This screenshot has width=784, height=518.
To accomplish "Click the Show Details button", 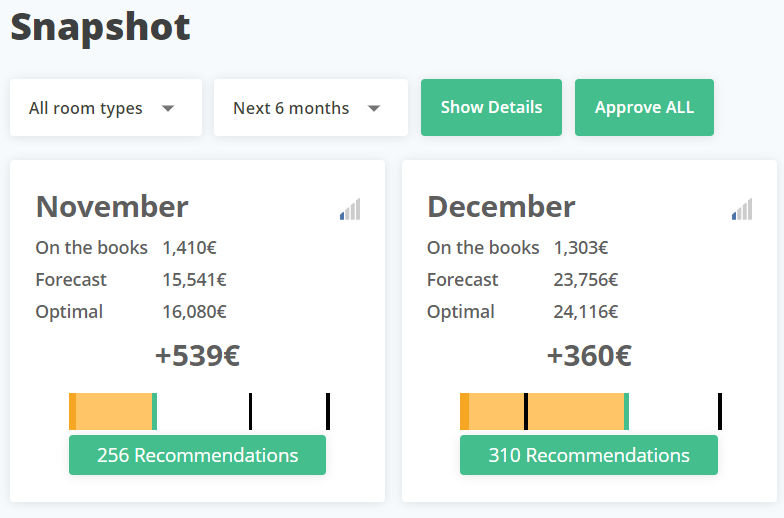I will pos(492,108).
